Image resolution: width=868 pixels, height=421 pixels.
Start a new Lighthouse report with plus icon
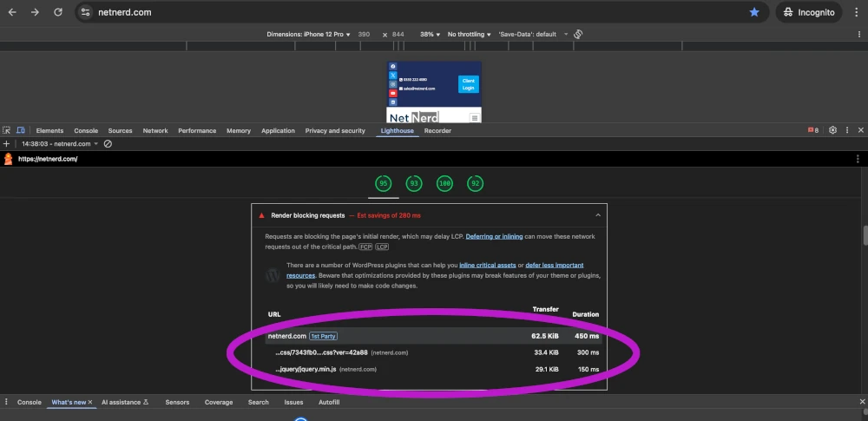coord(6,143)
